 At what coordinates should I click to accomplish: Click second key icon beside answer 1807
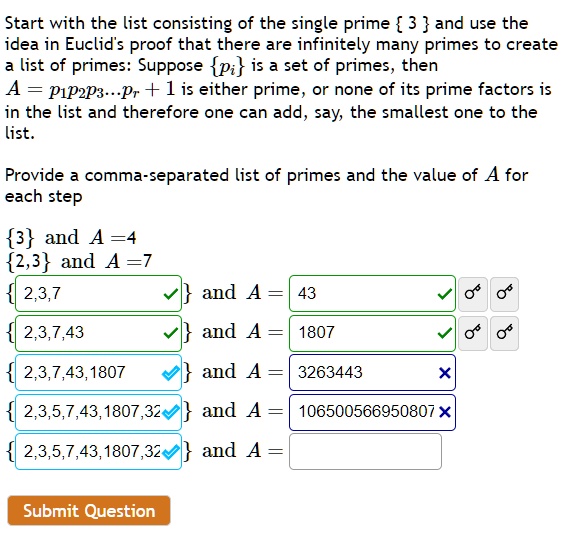504,333
